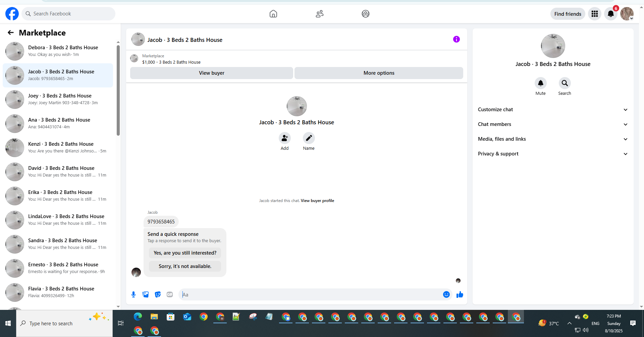The width and height of the screenshot is (644, 337).
Task: Open the taskbar volume icon
Action: coord(586,330)
